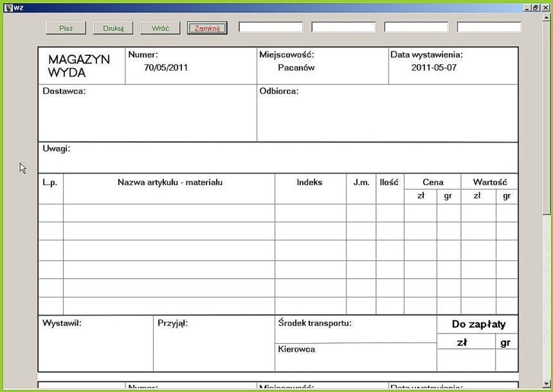Close the form with Zamknij button
The height and width of the screenshot is (392, 553).
tap(207, 28)
